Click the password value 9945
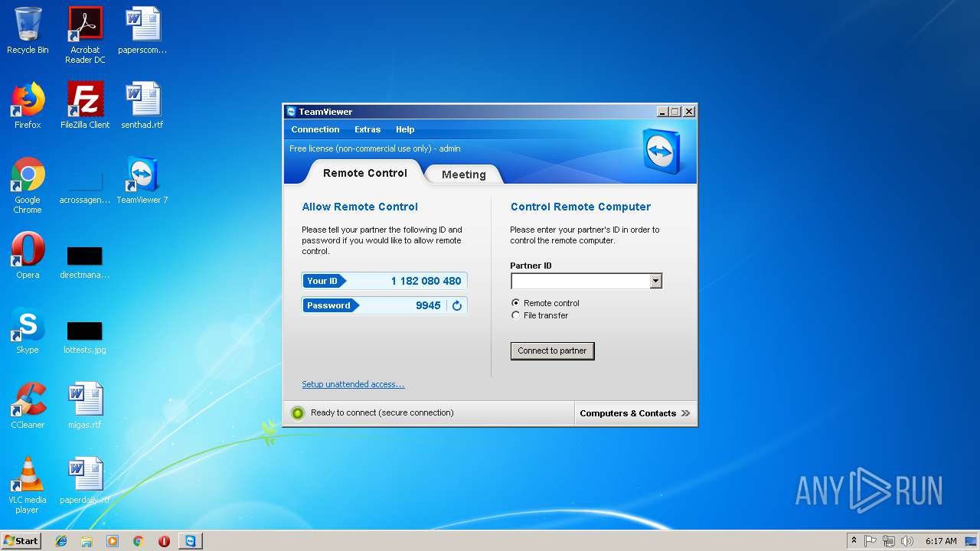Image resolution: width=980 pixels, height=551 pixels. 428,305
